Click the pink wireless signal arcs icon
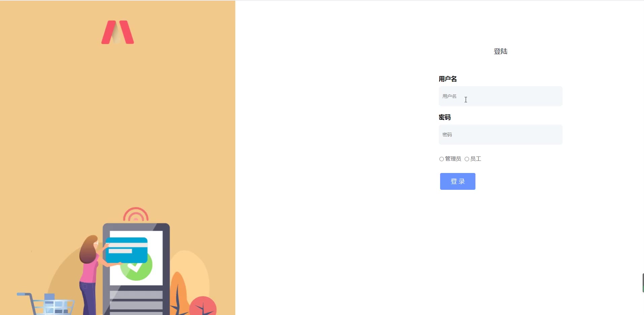This screenshot has height=315, width=644. 136,214
